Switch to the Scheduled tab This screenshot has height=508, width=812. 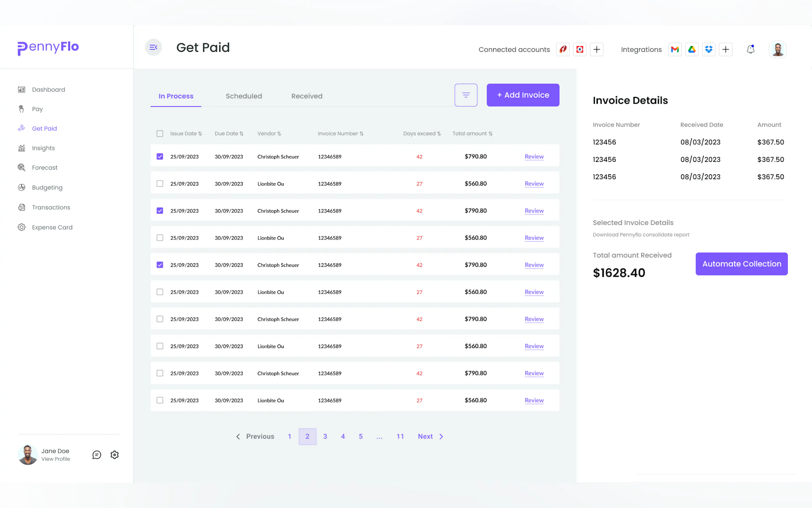(244, 96)
